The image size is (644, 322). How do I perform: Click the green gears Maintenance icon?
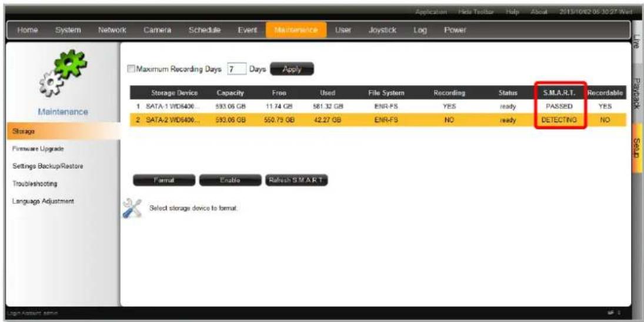[62, 75]
